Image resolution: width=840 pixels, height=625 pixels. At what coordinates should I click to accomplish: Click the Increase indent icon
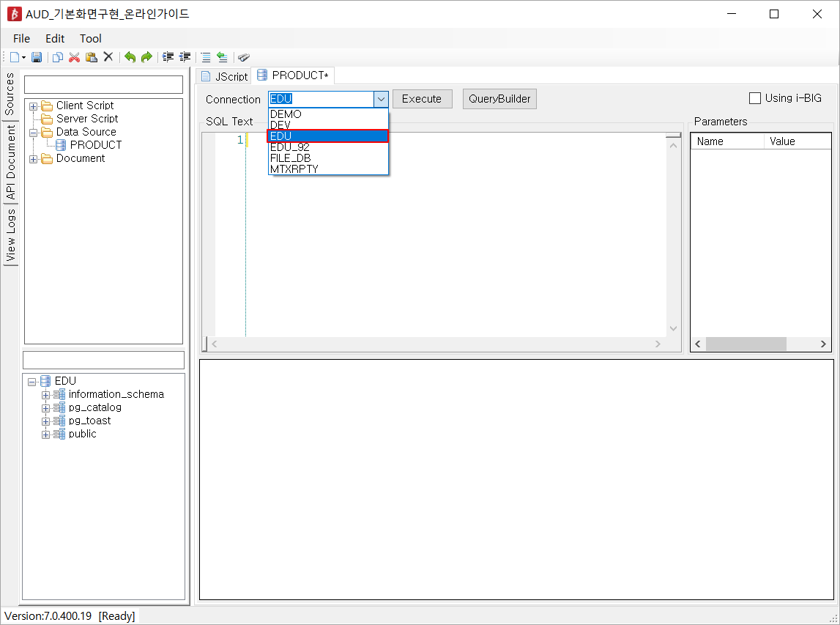168,57
